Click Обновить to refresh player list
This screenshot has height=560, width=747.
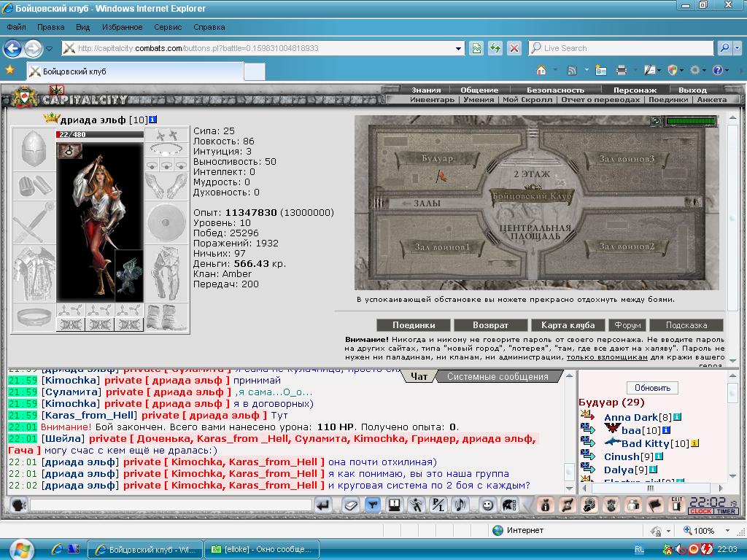click(x=652, y=388)
